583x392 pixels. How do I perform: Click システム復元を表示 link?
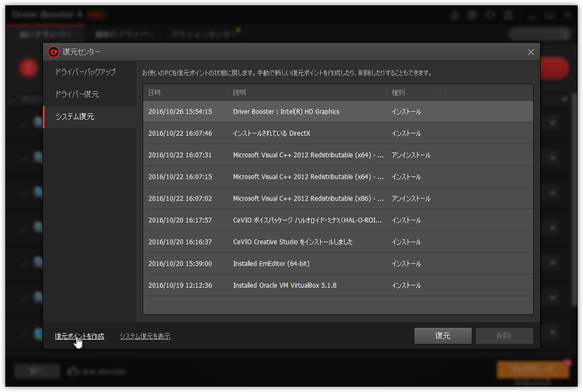tap(145, 336)
